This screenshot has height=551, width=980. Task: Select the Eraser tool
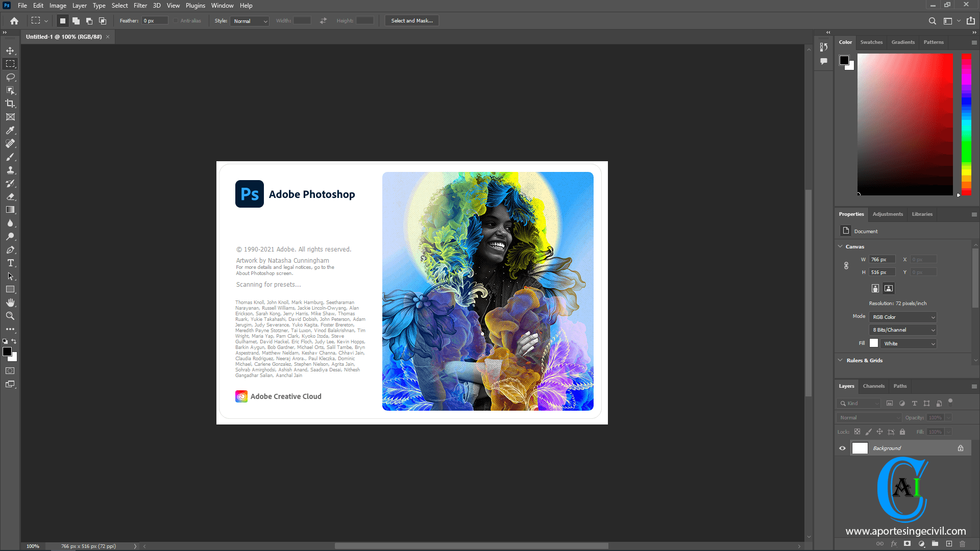(10, 196)
